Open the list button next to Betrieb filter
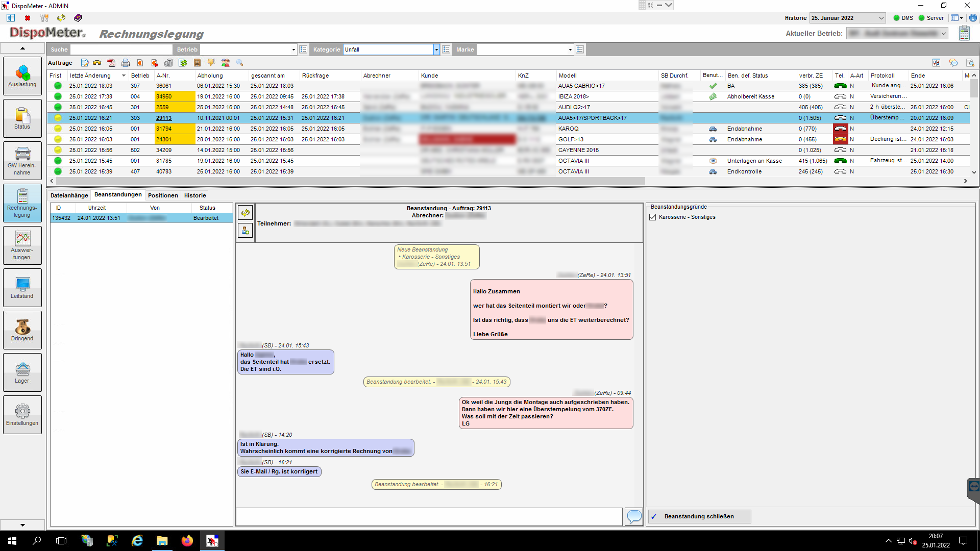Image resolution: width=980 pixels, height=551 pixels. (303, 49)
